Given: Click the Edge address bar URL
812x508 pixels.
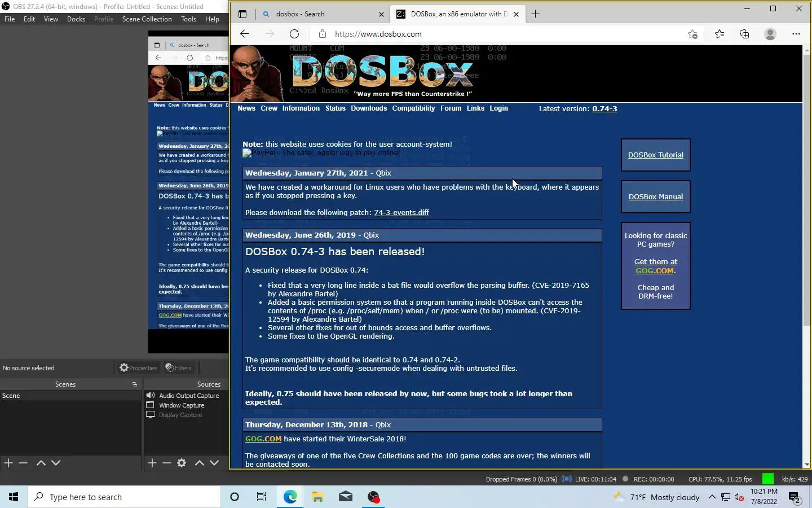Looking at the screenshot, I should [378, 34].
